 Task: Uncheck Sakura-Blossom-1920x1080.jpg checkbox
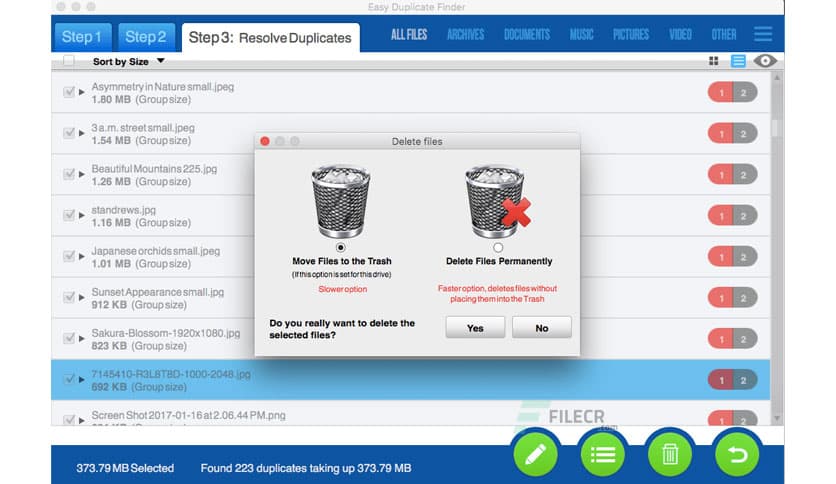tap(69, 338)
